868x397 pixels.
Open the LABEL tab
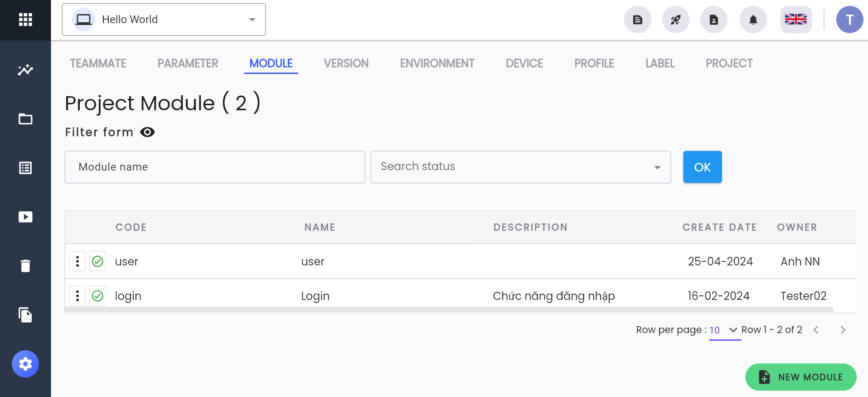[x=660, y=64]
